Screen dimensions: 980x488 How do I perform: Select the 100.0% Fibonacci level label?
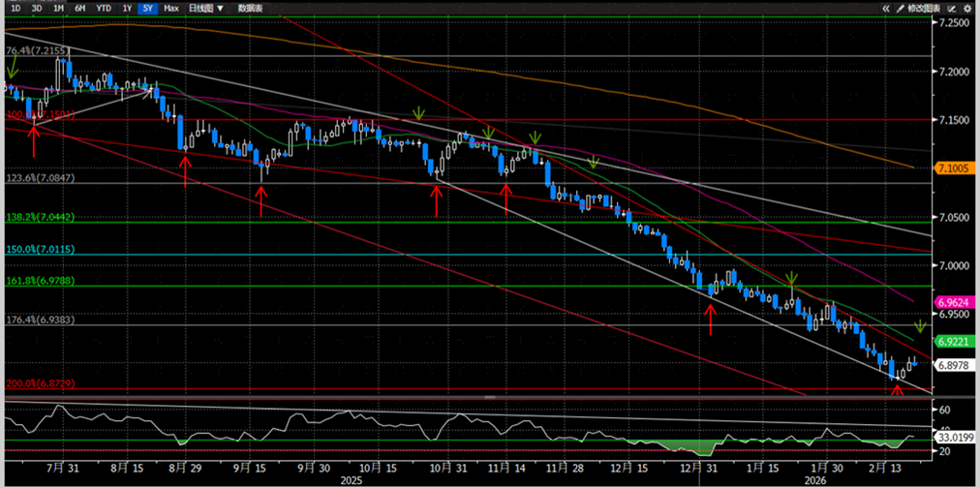pos(40,115)
